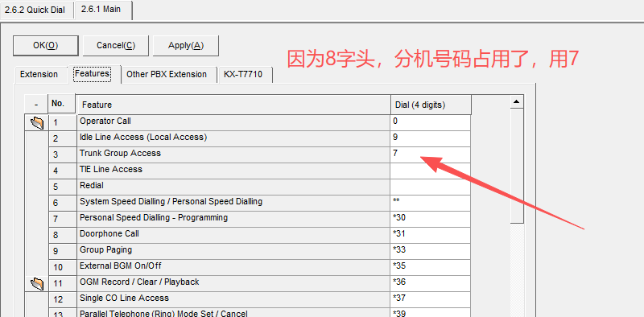Screen dimensions: 644x317
Task: Select OGM Record / Clear / Playback text
Action: (x=139, y=282)
